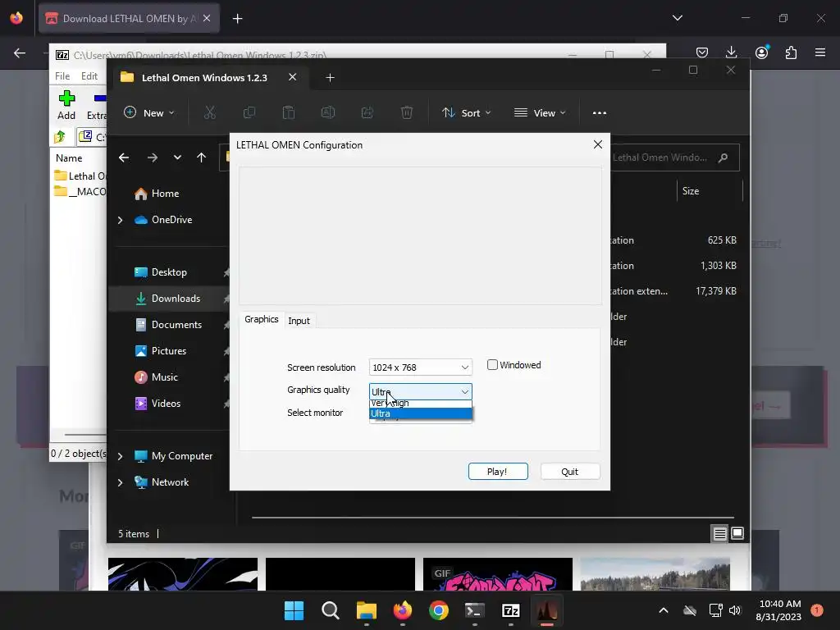The width and height of the screenshot is (840, 630).
Task: Click the Play! button
Action: click(498, 472)
